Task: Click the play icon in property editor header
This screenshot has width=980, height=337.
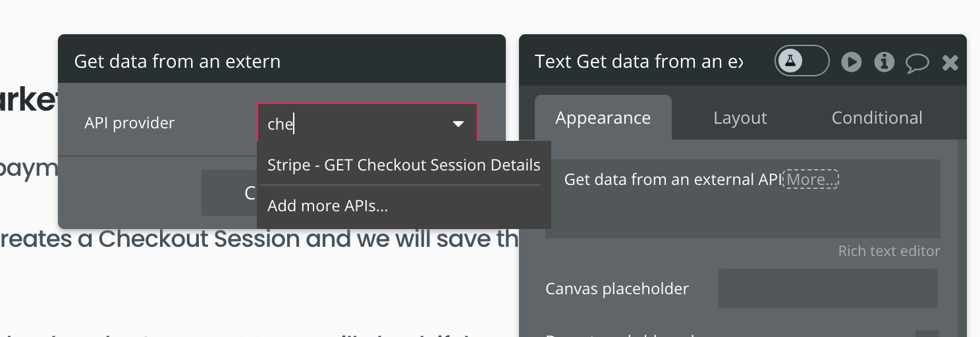Action: pyautogui.click(x=851, y=62)
